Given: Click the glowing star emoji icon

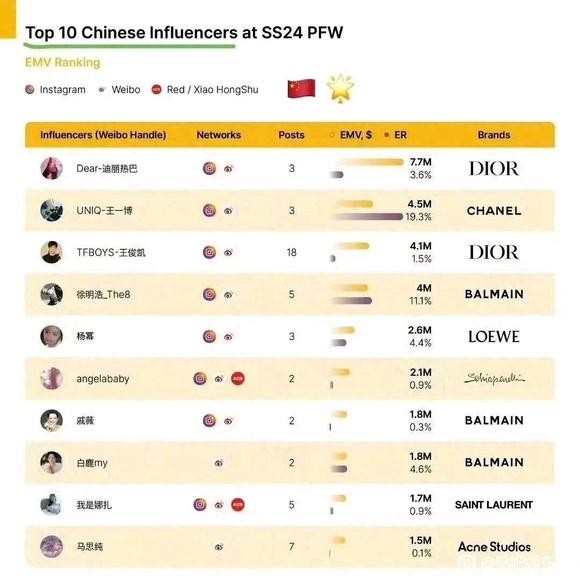Looking at the screenshot, I should pos(340,88).
